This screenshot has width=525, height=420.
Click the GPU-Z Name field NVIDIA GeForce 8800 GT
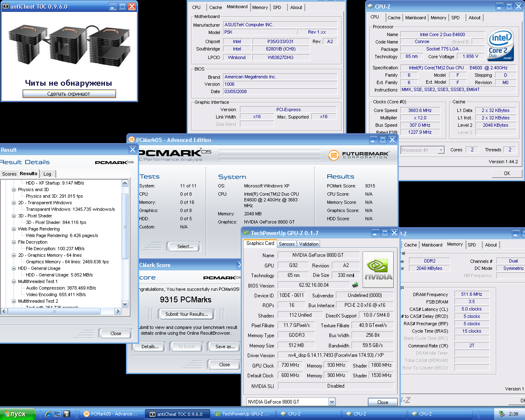[x=319, y=255]
